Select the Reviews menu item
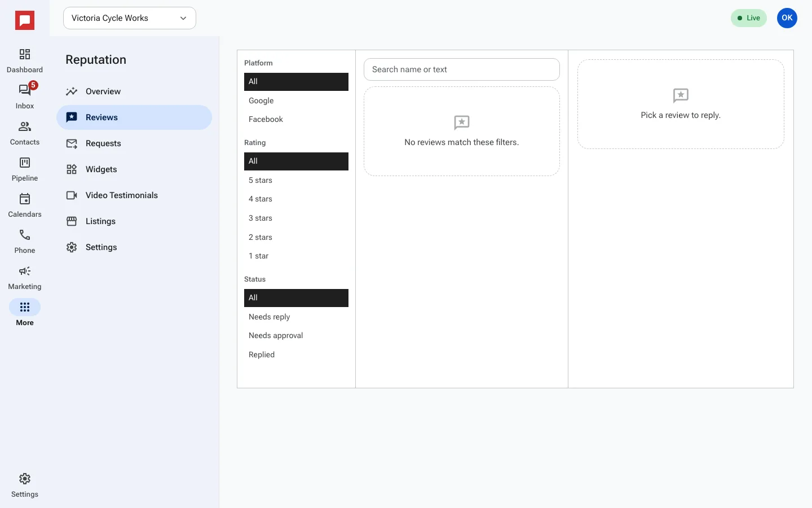812x508 pixels. point(134,117)
